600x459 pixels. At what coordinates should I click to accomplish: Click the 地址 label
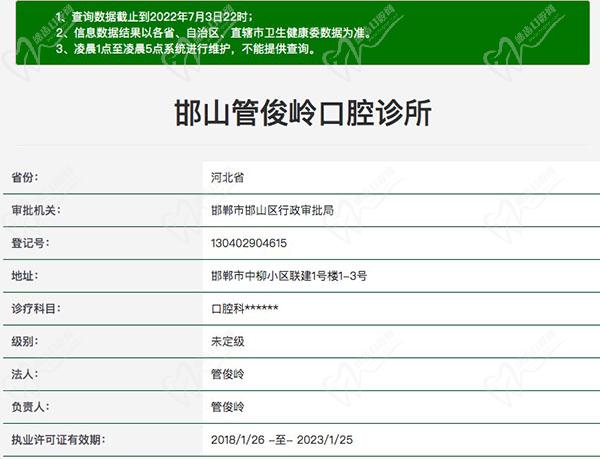(25, 276)
